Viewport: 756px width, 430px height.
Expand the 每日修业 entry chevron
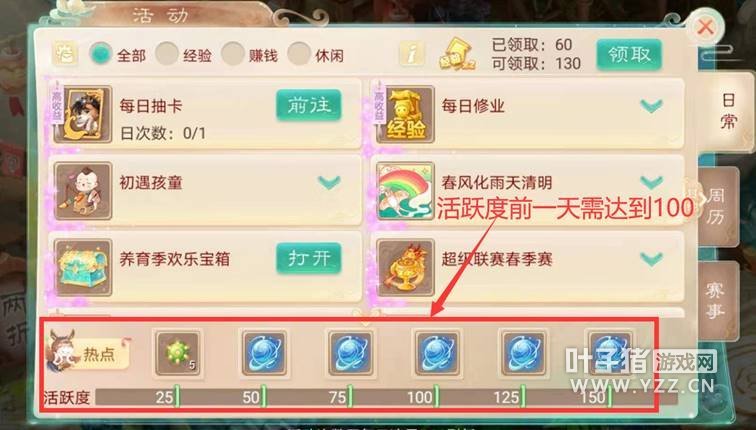pyautogui.click(x=651, y=105)
